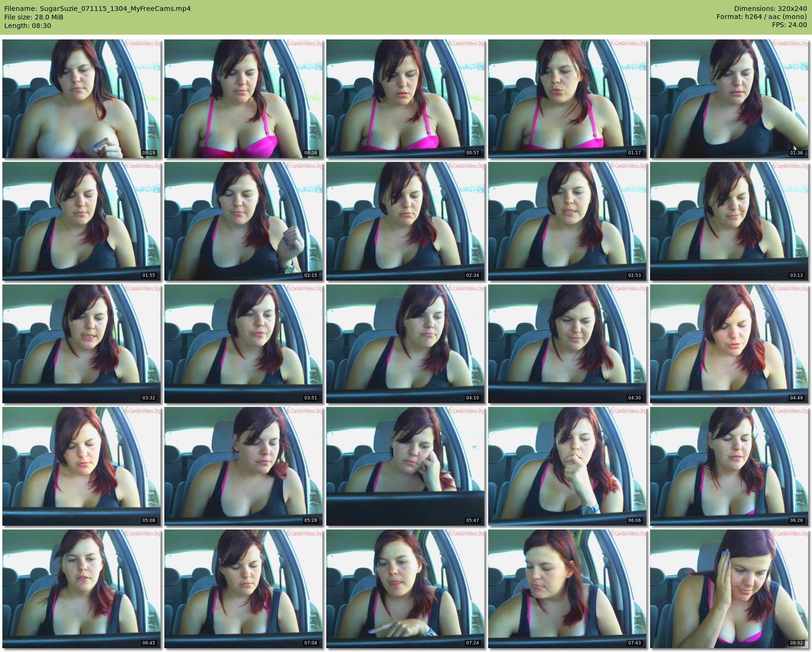Choose the frame labeled 02:15
This screenshot has height=652, width=812.
(244, 221)
